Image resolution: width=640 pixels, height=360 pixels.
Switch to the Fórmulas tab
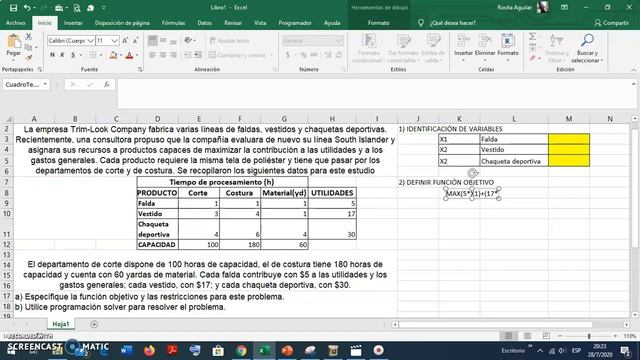tap(173, 23)
